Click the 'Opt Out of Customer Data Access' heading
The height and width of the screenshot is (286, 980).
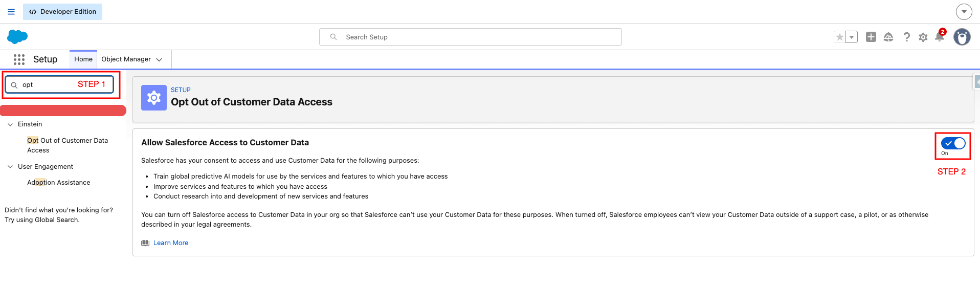point(252,102)
